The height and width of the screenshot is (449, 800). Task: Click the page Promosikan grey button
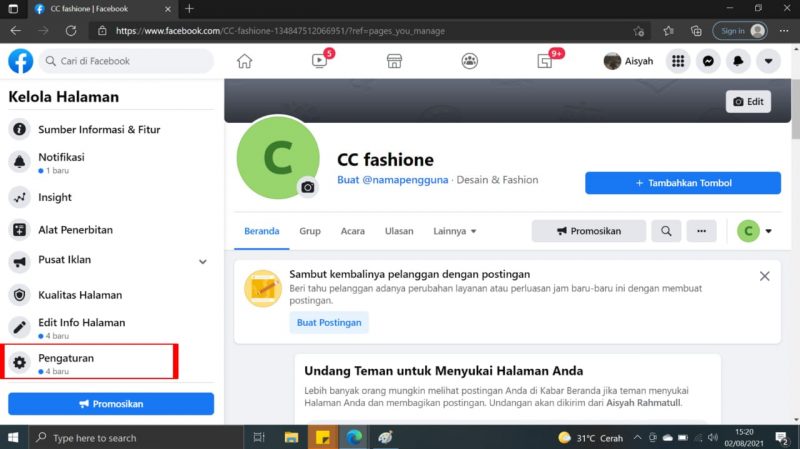pos(589,231)
